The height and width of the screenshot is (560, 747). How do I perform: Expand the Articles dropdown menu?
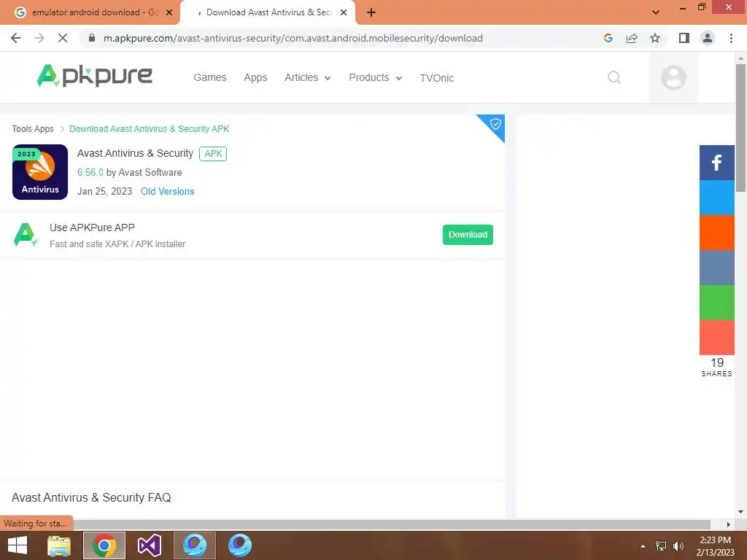(307, 77)
